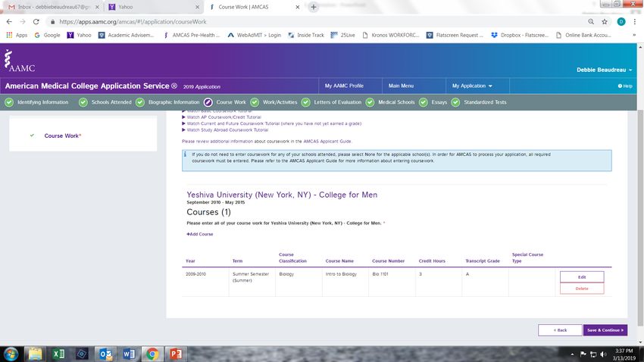Open the Yahoo bookmark
Image resolution: width=644 pixels, height=362 pixels.
pyautogui.click(x=80, y=36)
